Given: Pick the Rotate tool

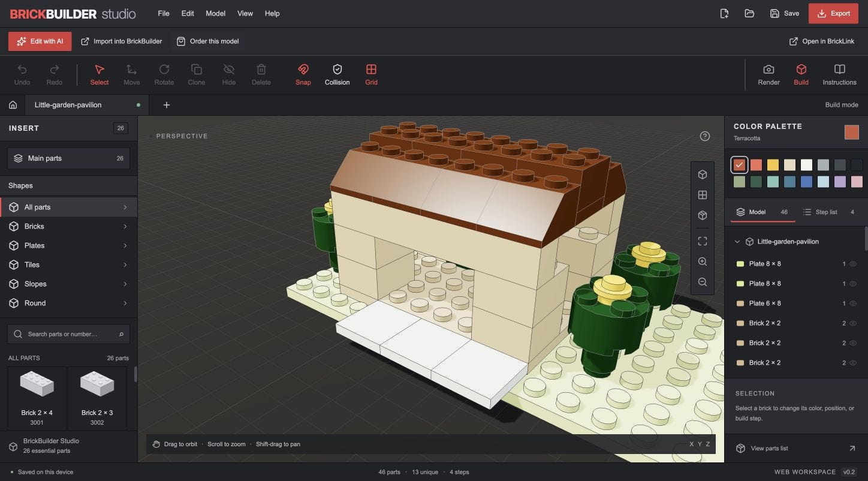Looking at the screenshot, I should [x=164, y=75].
